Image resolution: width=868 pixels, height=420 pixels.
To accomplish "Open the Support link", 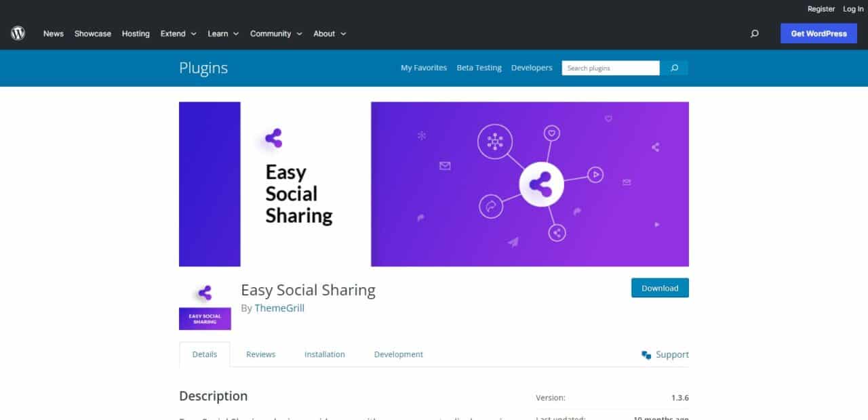I will (x=672, y=355).
